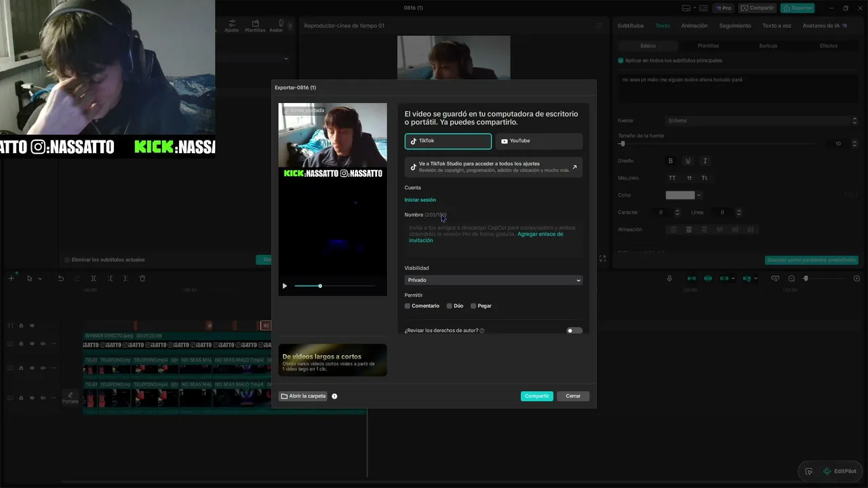868x488 pixels.
Task: Uncheck Aplicar en todos los subtítulos principales
Action: coord(620,60)
